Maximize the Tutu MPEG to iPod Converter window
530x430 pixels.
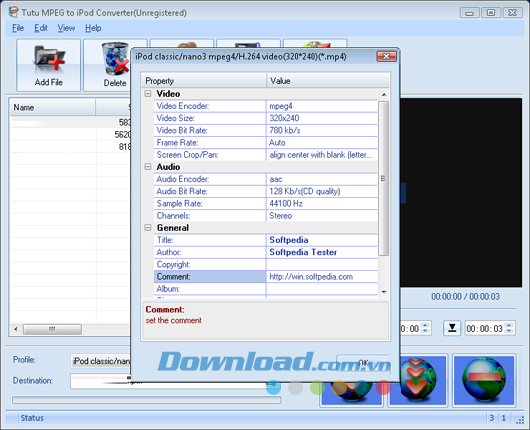pyautogui.click(x=491, y=13)
